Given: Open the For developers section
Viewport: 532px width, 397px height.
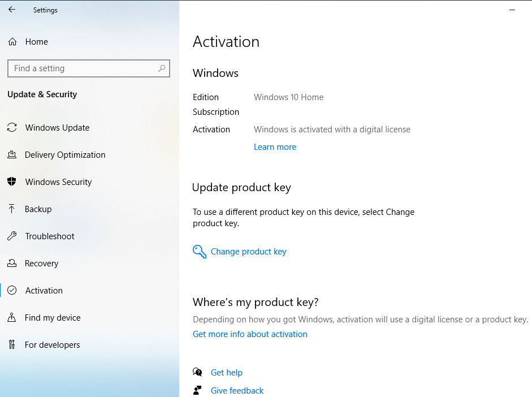Looking at the screenshot, I should tap(52, 345).
